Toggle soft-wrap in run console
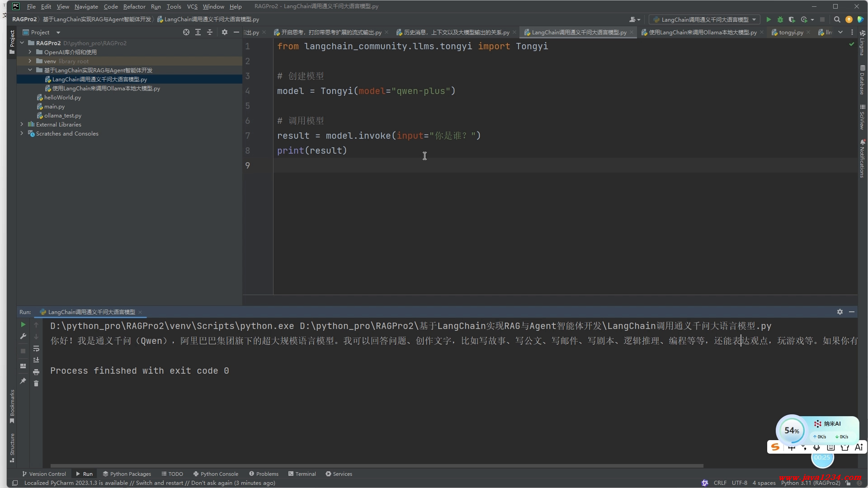The height and width of the screenshot is (488, 868). 36,348
